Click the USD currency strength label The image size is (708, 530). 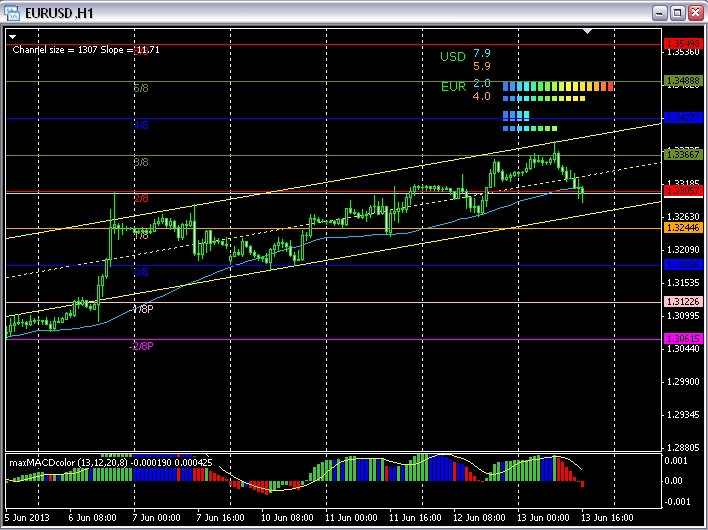453,57
